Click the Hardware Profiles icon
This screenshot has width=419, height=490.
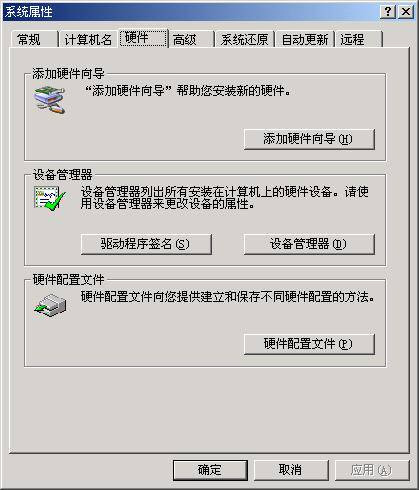click(x=50, y=305)
